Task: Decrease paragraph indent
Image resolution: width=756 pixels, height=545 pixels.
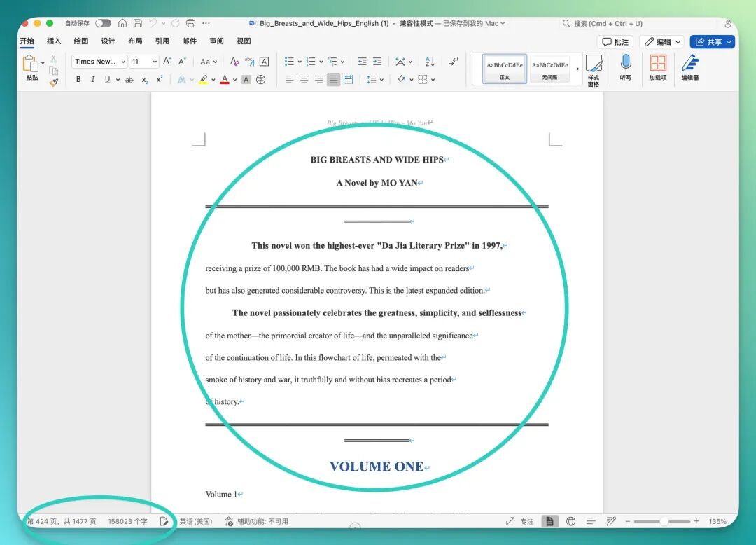Action: pos(362,61)
